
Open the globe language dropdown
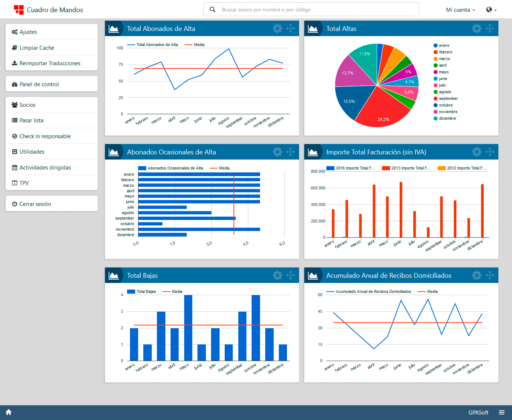(491, 10)
